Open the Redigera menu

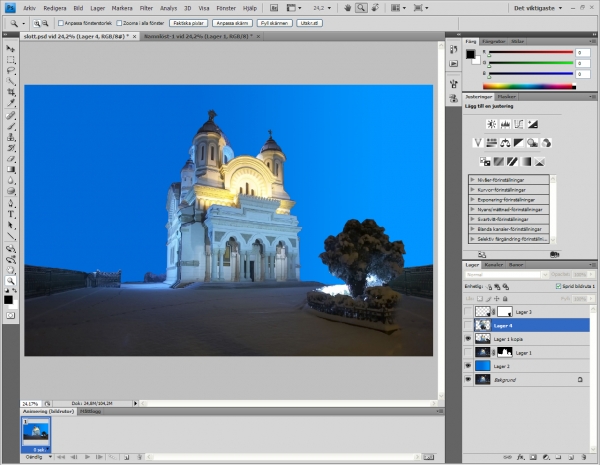(55, 8)
